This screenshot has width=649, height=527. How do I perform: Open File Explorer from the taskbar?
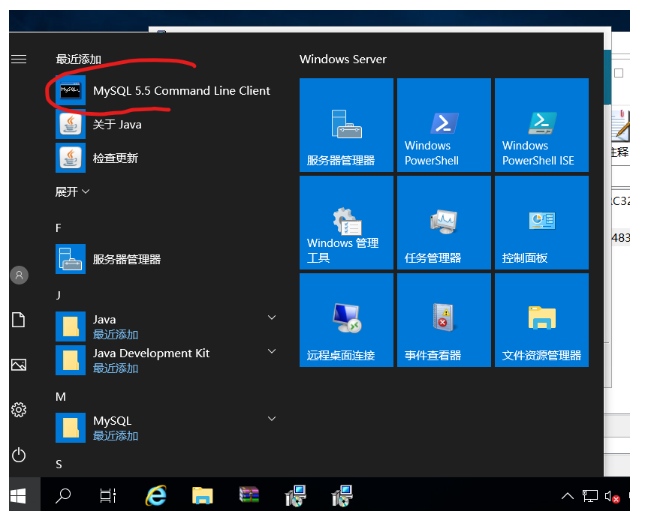click(202, 496)
